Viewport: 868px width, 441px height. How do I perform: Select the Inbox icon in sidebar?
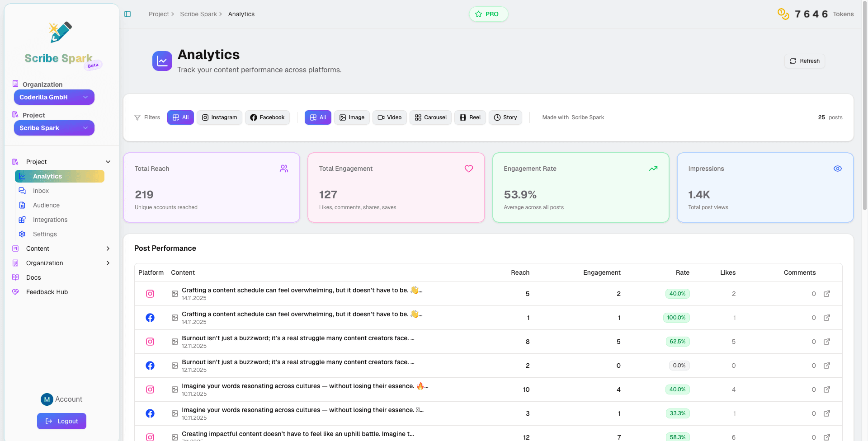pos(23,191)
